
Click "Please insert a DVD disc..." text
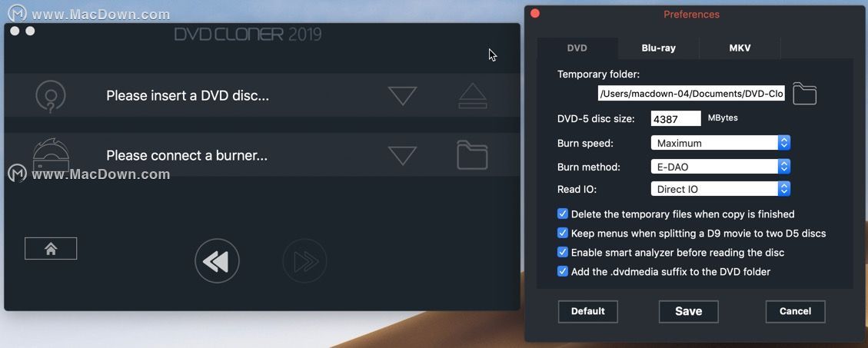188,96
